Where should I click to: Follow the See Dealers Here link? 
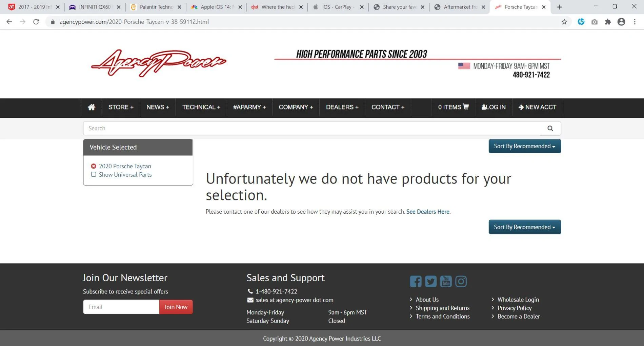point(428,212)
